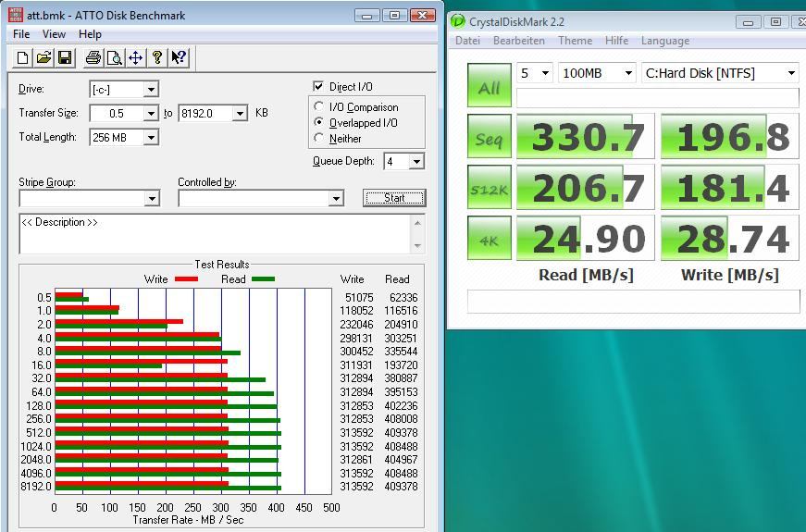This screenshot has height=532, width=806.
Task: Click the New file icon in ATTO toolbar
Action: pyautogui.click(x=22, y=57)
